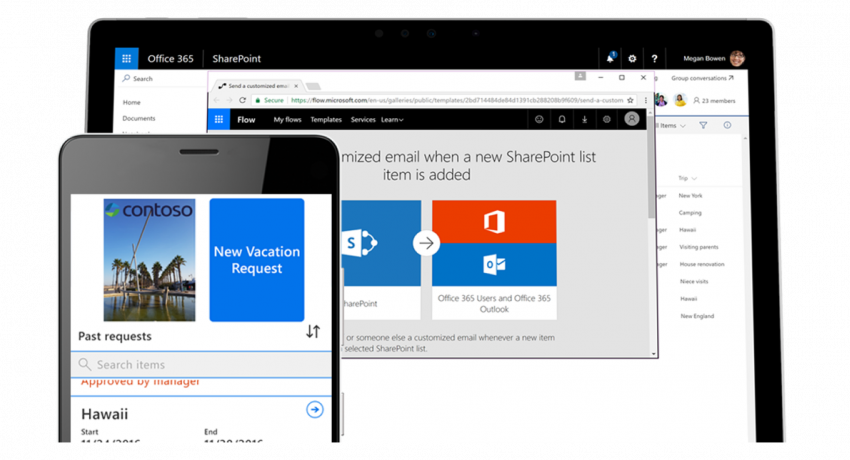Image resolution: width=850 pixels, height=460 pixels.
Task: Click the New England trip row
Action: point(697,316)
